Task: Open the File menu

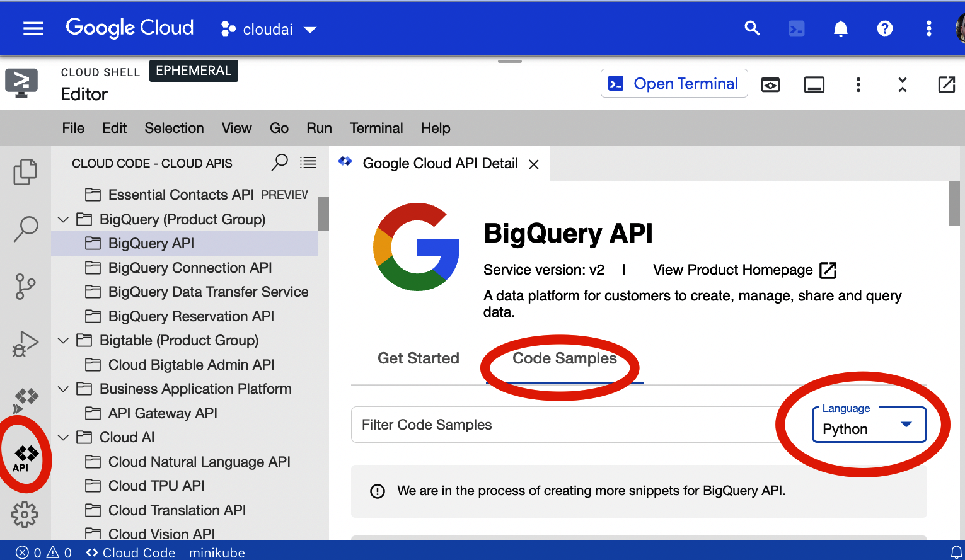Action: click(x=73, y=128)
